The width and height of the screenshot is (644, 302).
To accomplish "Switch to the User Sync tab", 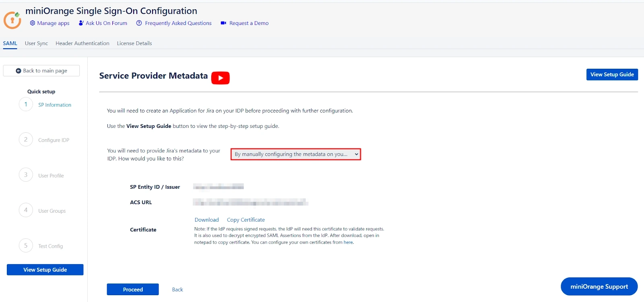I will 36,43.
